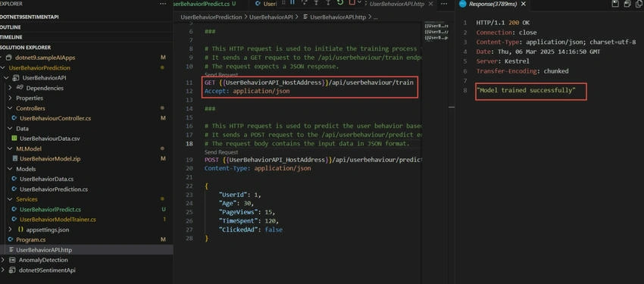Viewport: 644px width, 284px height.
Task: Click the "Model trained successfully" response text
Action: (x=526, y=90)
